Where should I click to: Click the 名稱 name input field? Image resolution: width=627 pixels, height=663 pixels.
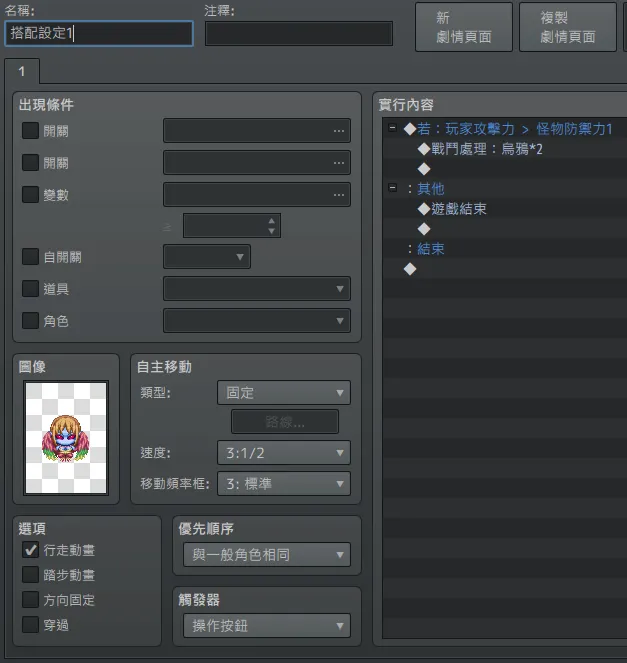[99, 33]
